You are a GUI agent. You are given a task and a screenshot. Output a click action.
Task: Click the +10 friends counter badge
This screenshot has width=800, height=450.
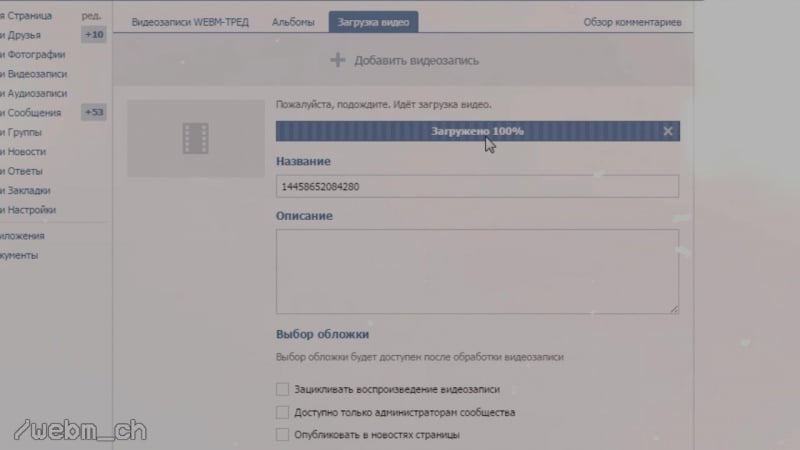click(94, 35)
